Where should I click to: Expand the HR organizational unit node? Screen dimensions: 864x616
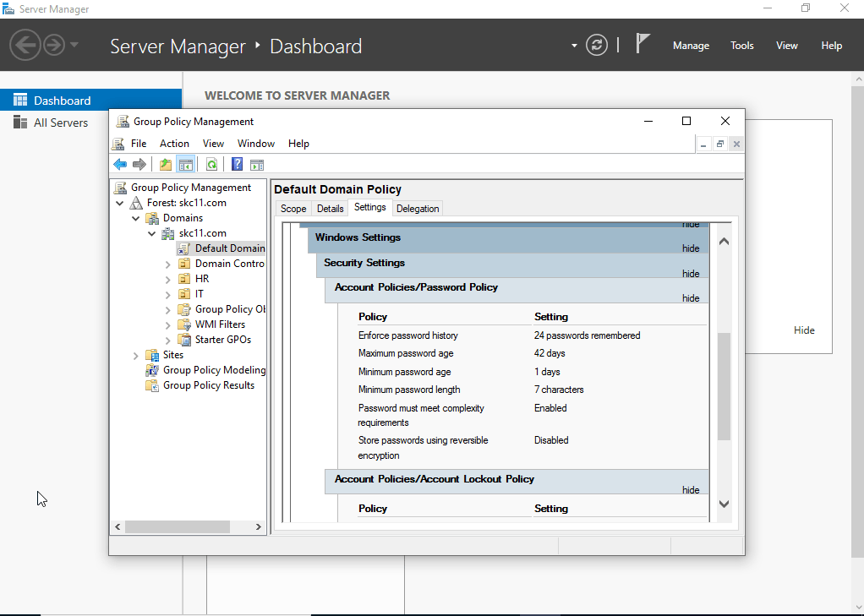(x=168, y=279)
